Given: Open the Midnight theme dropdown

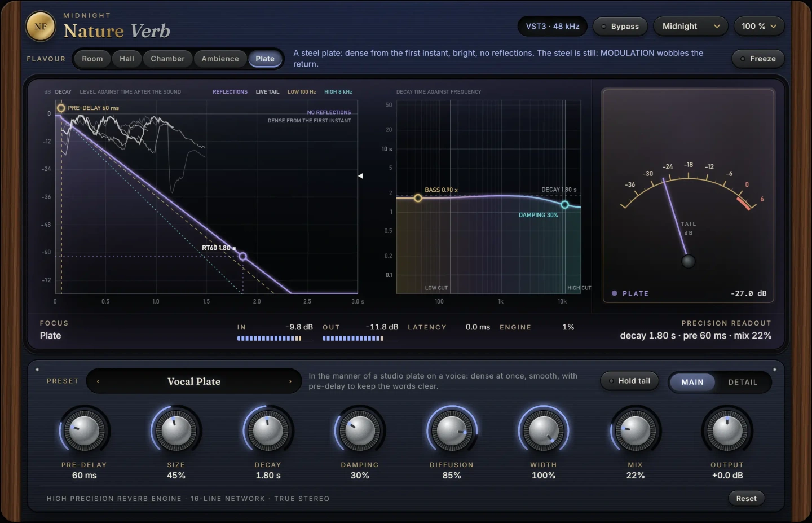Looking at the screenshot, I should pos(691,26).
